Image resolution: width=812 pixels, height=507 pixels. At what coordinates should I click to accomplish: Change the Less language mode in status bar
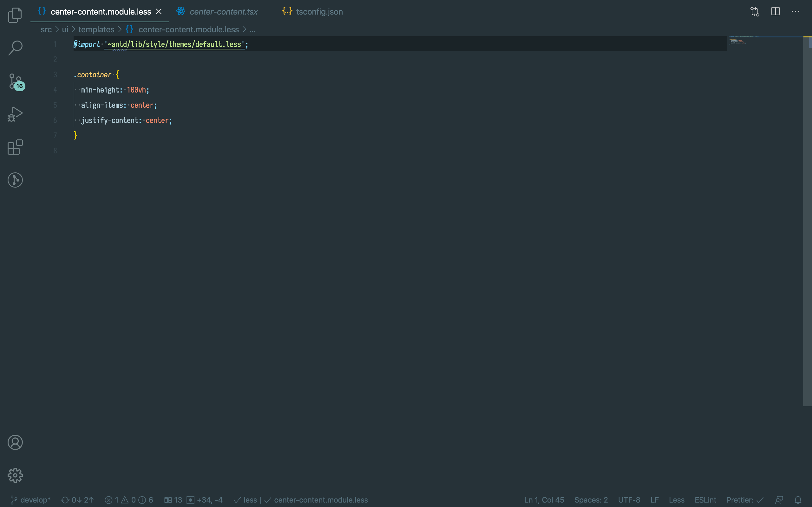(676, 500)
